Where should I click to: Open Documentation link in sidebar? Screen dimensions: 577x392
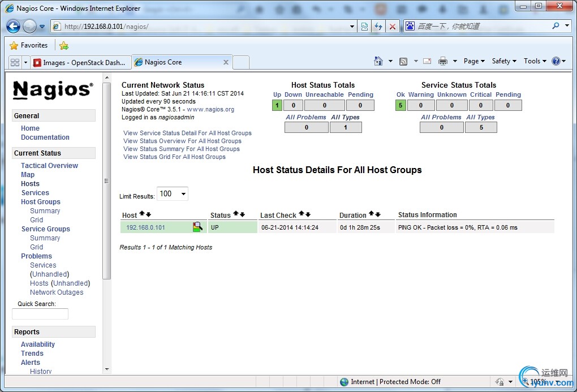point(45,137)
